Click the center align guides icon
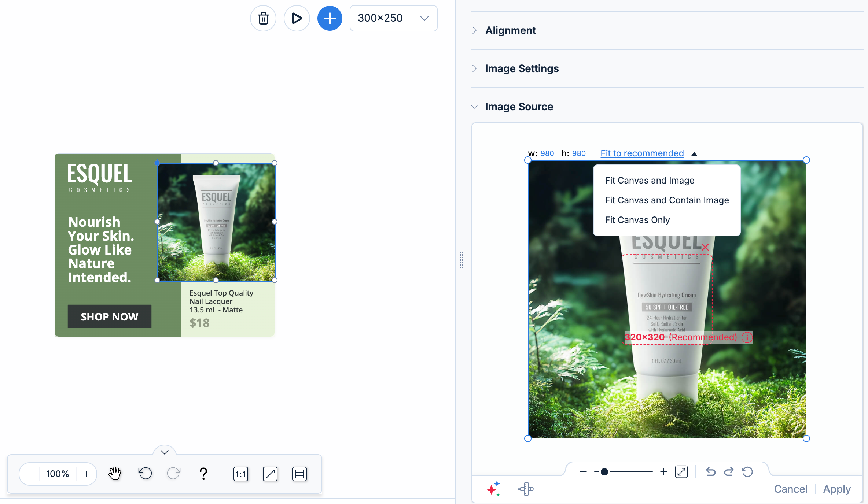868x504 pixels. coord(526,489)
